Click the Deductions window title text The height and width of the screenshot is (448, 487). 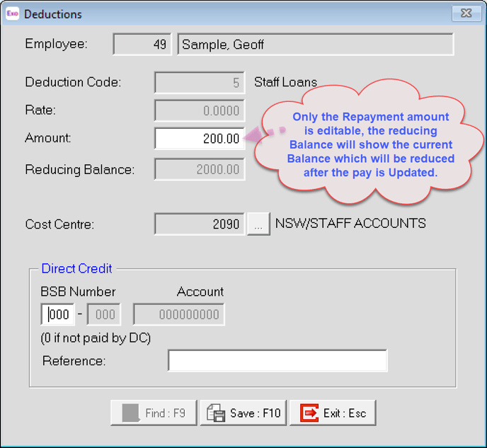click(53, 14)
